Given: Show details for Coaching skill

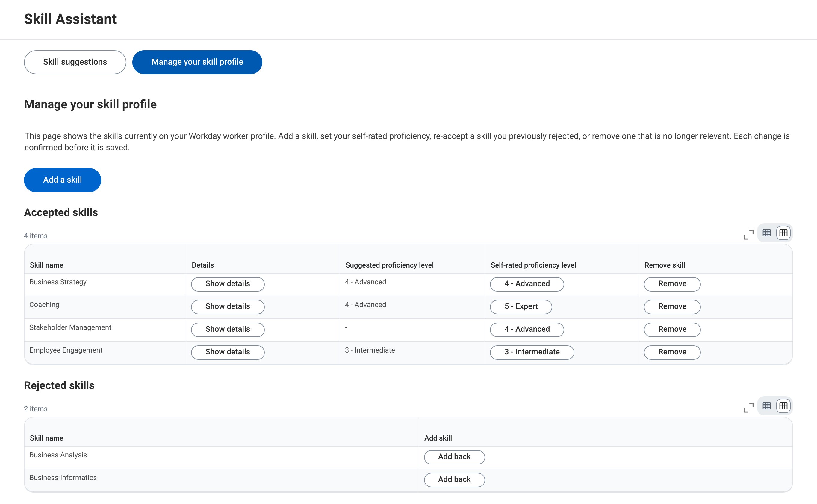Looking at the screenshot, I should click(x=228, y=307).
